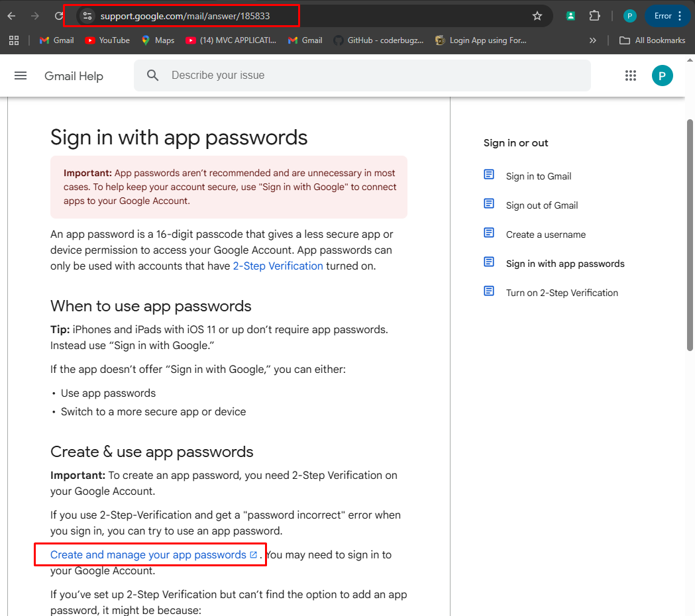Open the MVC APPLICATI... bookmark

click(231, 40)
